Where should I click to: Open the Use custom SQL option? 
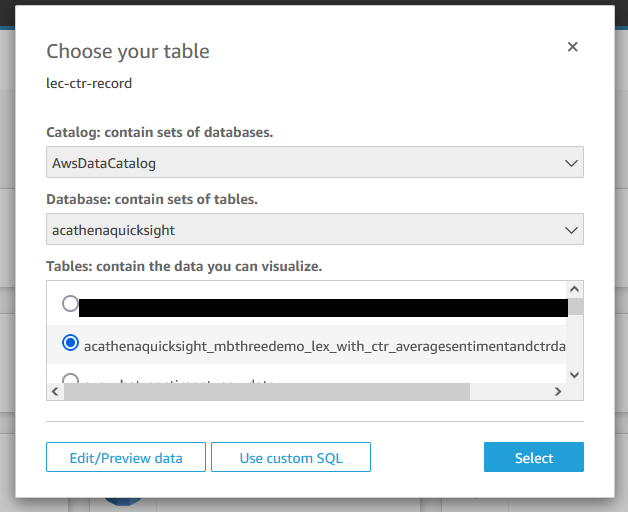(x=291, y=458)
